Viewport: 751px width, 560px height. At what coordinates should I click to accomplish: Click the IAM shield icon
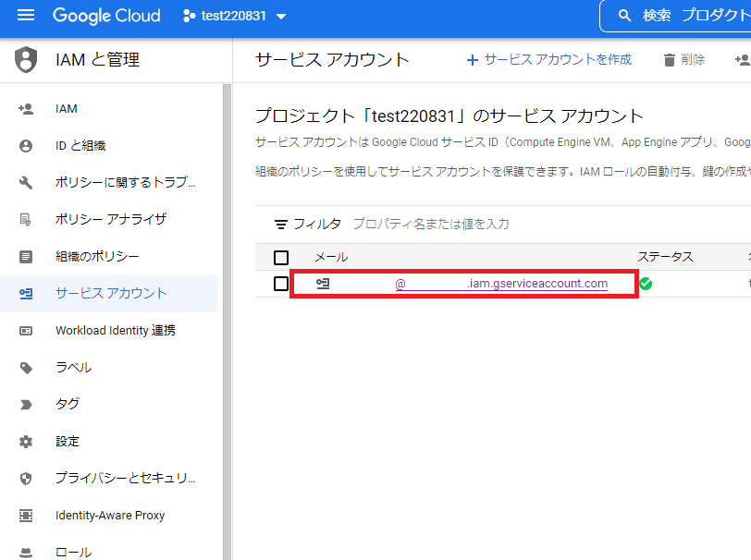(x=26, y=60)
